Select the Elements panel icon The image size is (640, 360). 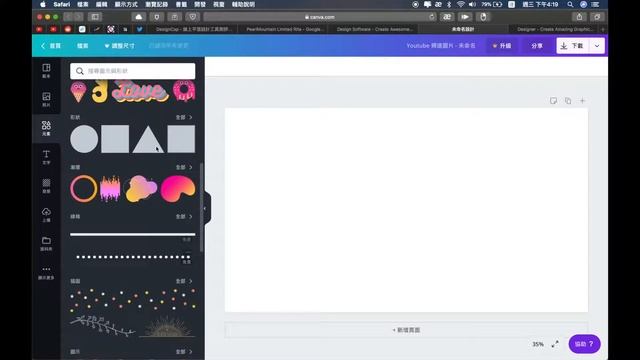46,128
